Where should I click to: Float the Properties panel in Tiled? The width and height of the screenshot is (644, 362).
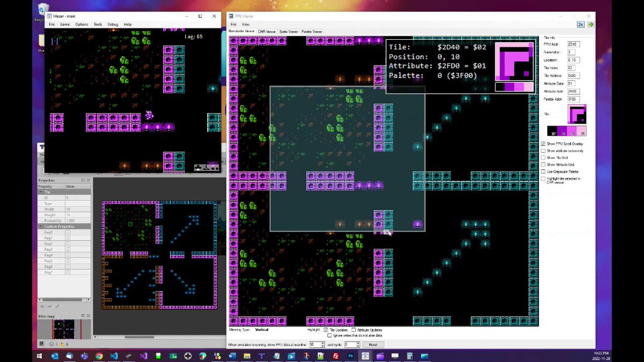(x=83, y=180)
